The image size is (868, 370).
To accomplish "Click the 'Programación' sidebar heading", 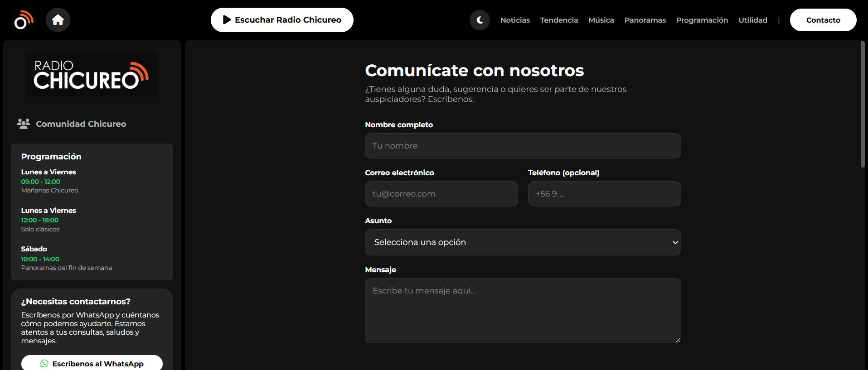I will (x=51, y=156).
